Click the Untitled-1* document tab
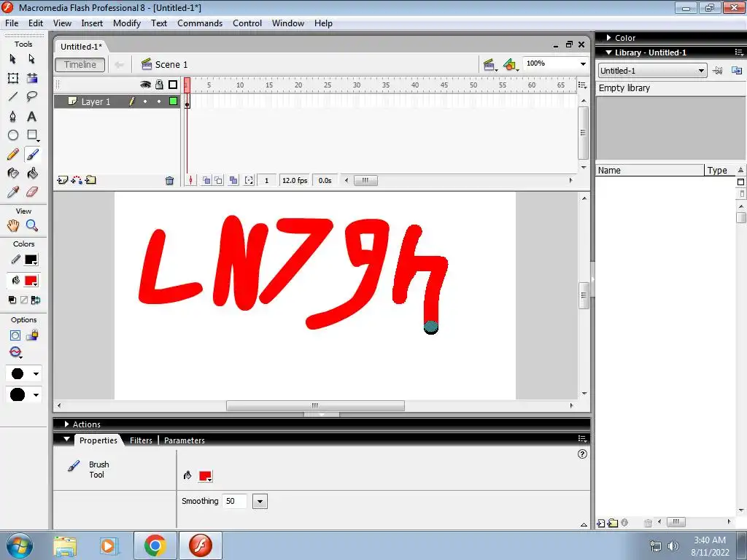The width and height of the screenshot is (747, 560). point(81,47)
